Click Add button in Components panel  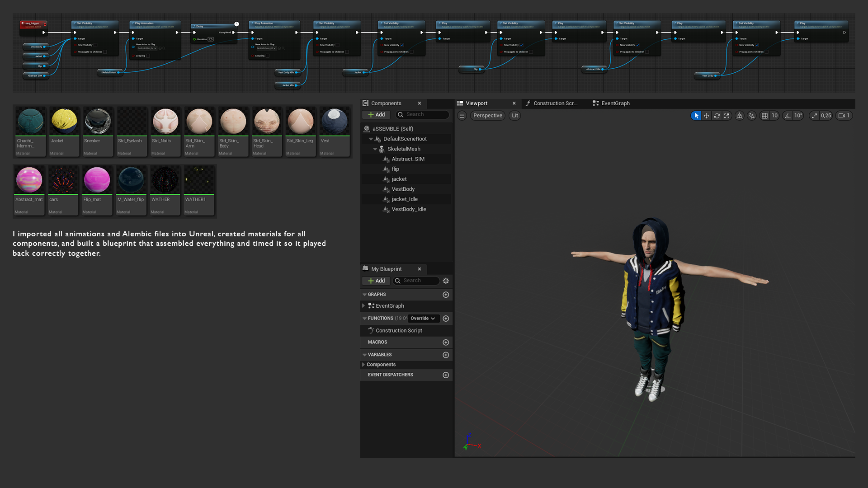(376, 115)
